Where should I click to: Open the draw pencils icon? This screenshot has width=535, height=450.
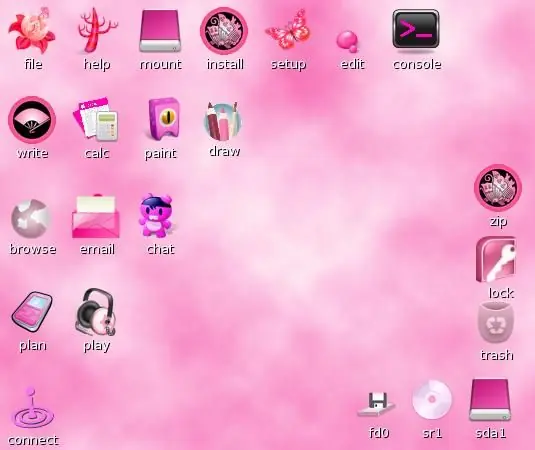[x=223, y=121]
